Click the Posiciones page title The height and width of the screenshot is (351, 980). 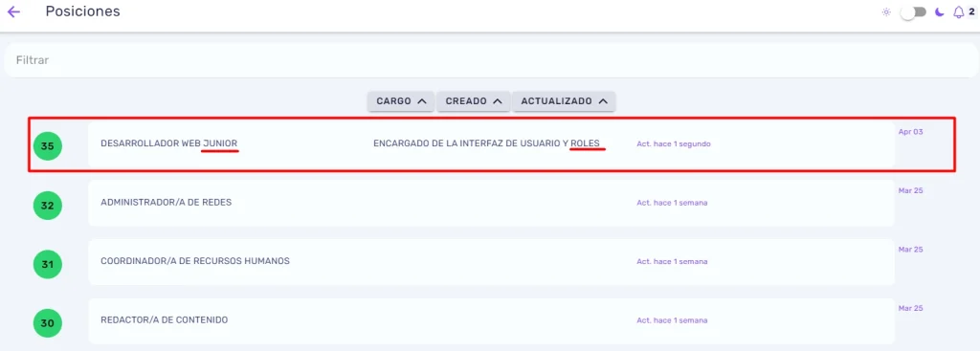click(82, 11)
